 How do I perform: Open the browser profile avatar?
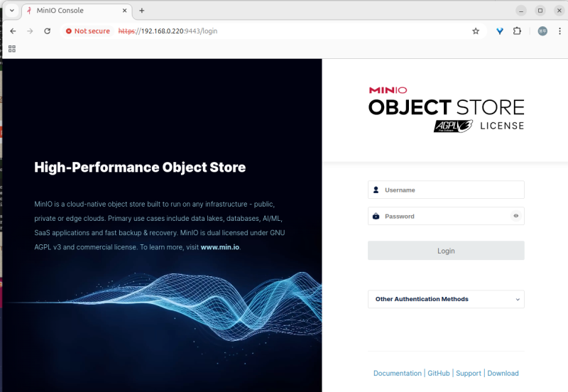tap(542, 31)
